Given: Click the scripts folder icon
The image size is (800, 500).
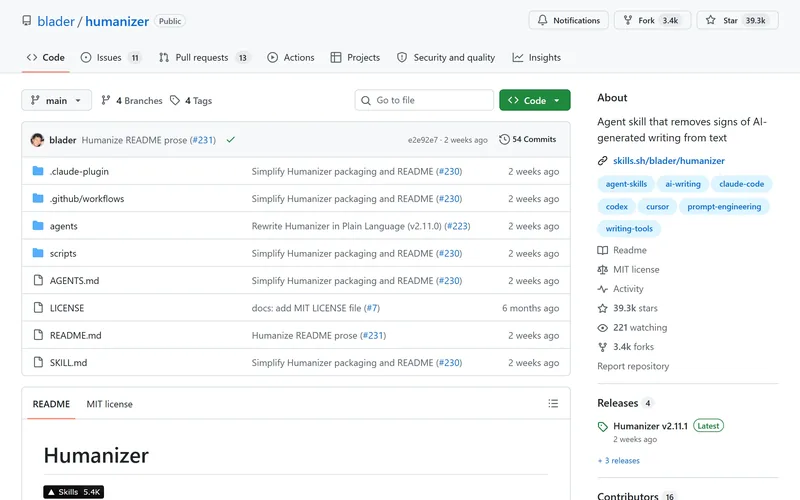Looking at the screenshot, I should pos(38,253).
